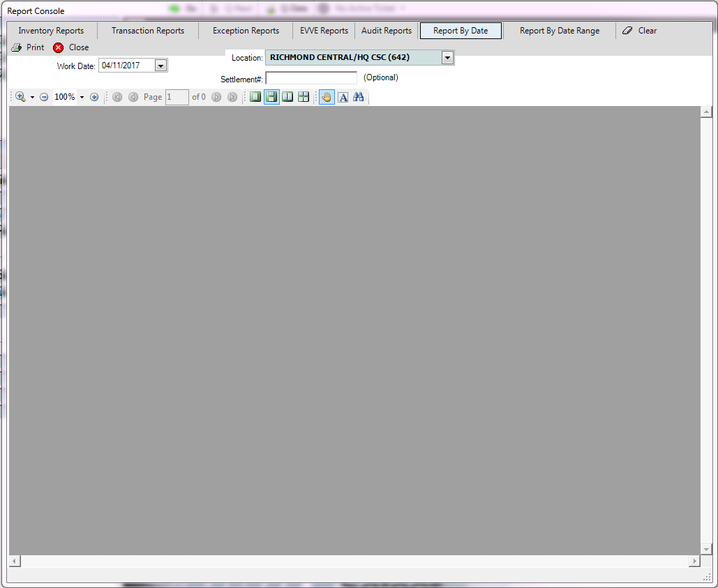Viewport: 718px width, 588px height.
Task: Toggle the dynamic zoom magnifier tool
Action: [x=20, y=96]
